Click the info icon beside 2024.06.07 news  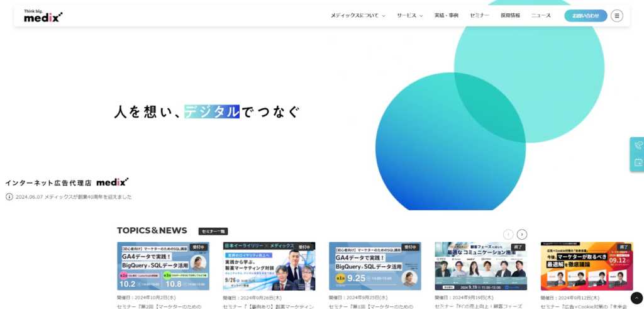click(9, 196)
